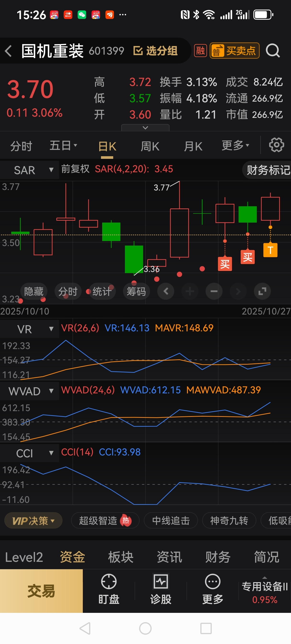This screenshot has height=644, width=291.
Task: Tap the orange T marker on chart
Action: [270, 250]
